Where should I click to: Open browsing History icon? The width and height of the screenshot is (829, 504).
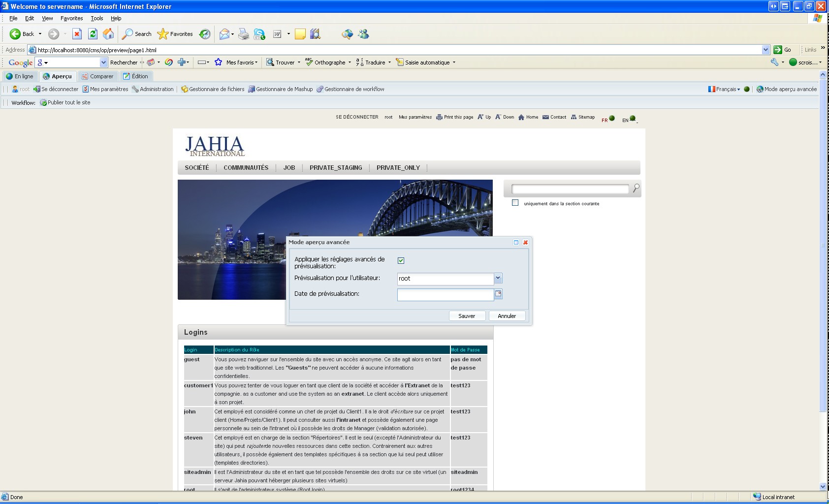[x=205, y=34]
